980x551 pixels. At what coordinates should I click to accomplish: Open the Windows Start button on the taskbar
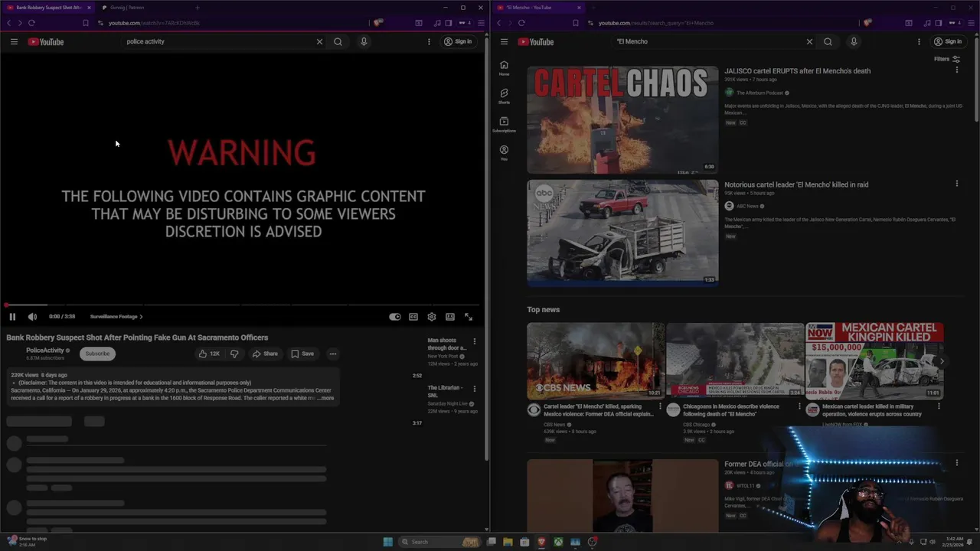(388, 542)
